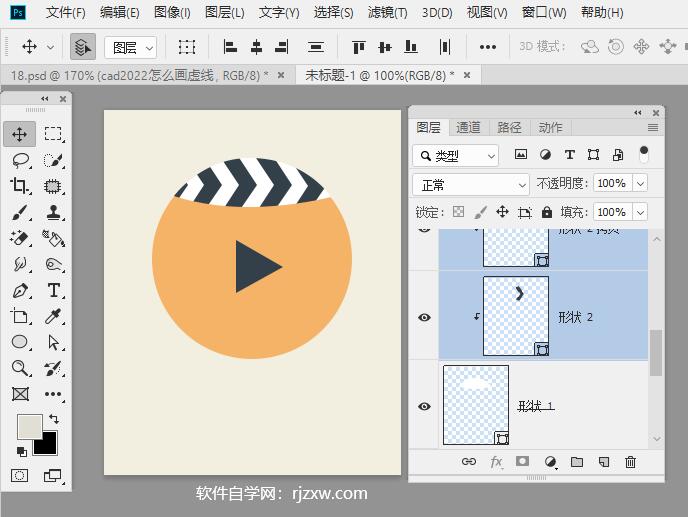Hide the 形状 1 layer
688x517 pixels.
[x=424, y=406]
